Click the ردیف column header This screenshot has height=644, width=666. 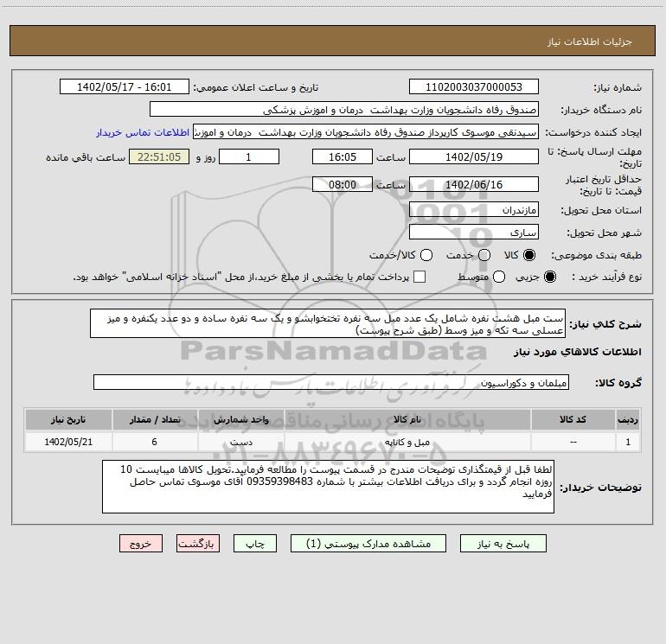click(x=628, y=419)
